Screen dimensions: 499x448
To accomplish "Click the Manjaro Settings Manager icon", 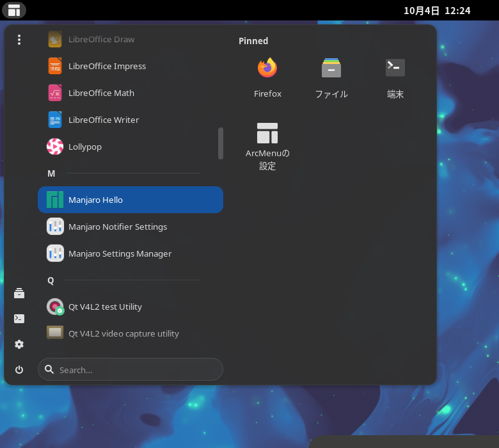I will click(x=55, y=253).
